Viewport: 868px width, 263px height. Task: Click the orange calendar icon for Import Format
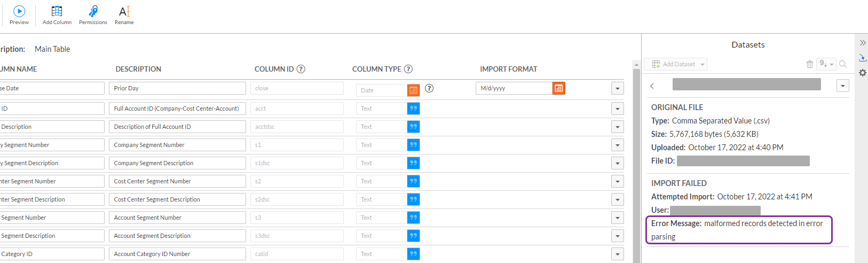(559, 88)
